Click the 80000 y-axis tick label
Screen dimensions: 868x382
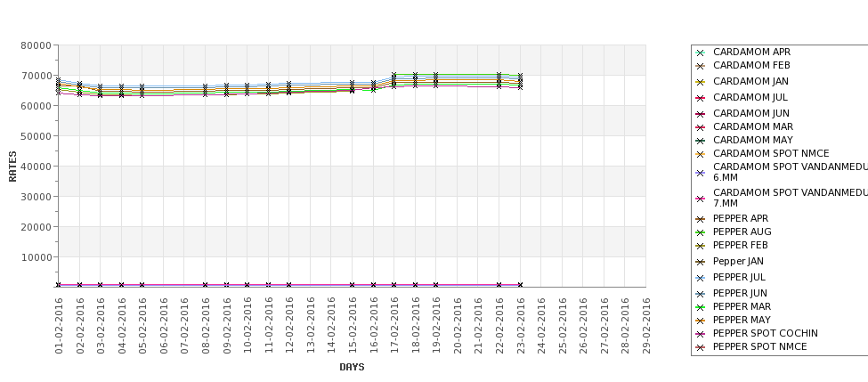tap(36, 45)
